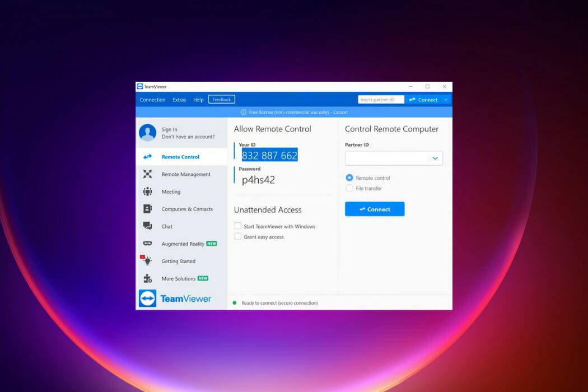Open the Extras menu
This screenshot has width=588, height=392.
click(x=179, y=100)
